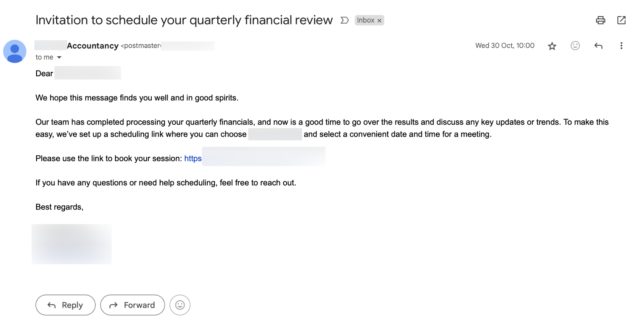
Task: Click the round emoji button beside Forward
Action: pos(180,305)
